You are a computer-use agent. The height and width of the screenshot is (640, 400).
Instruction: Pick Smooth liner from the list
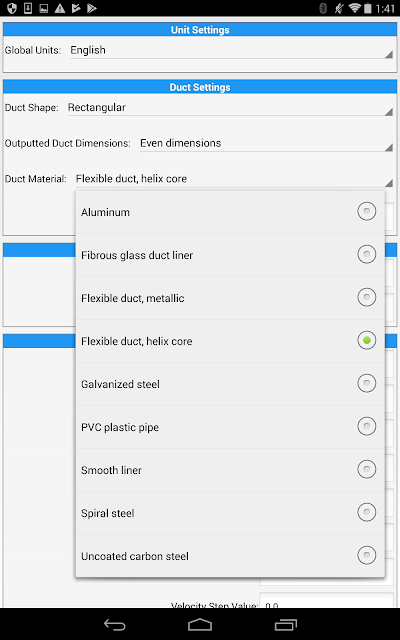230,470
